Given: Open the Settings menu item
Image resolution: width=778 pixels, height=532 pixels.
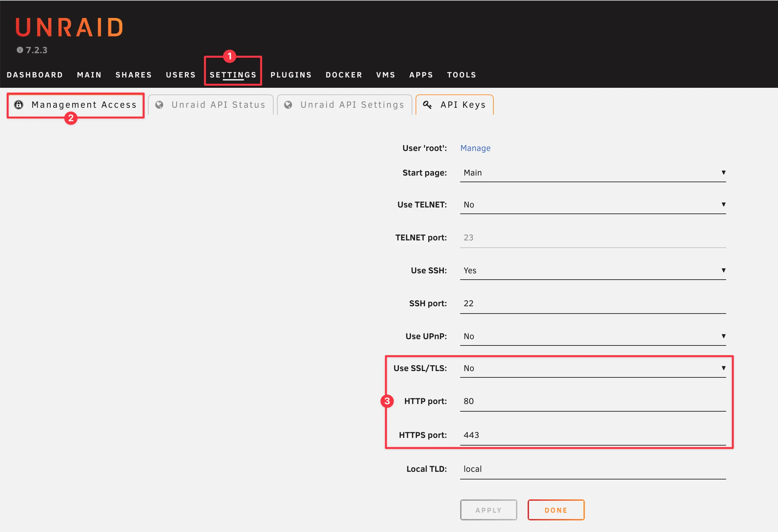Looking at the screenshot, I should 233,75.
